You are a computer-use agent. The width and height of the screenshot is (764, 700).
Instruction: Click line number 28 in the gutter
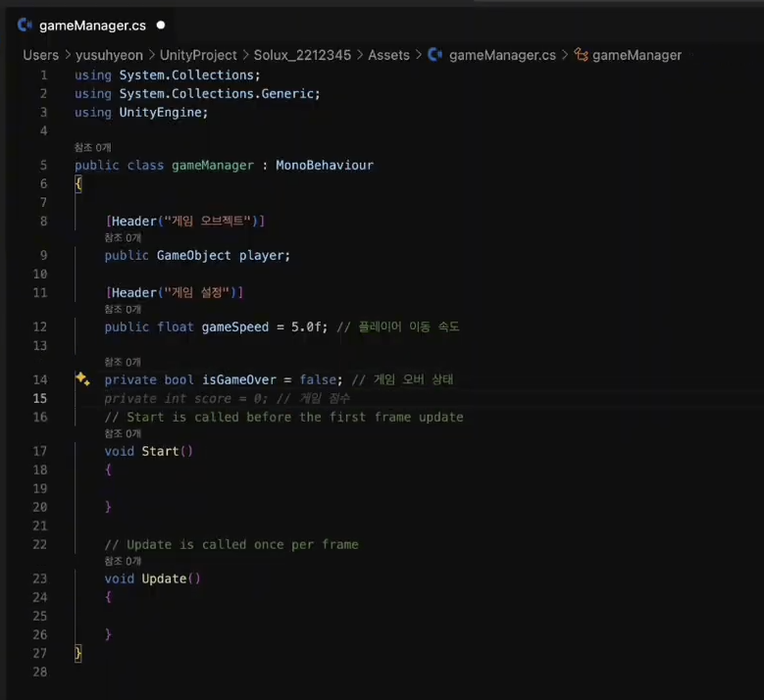pyautogui.click(x=40, y=672)
